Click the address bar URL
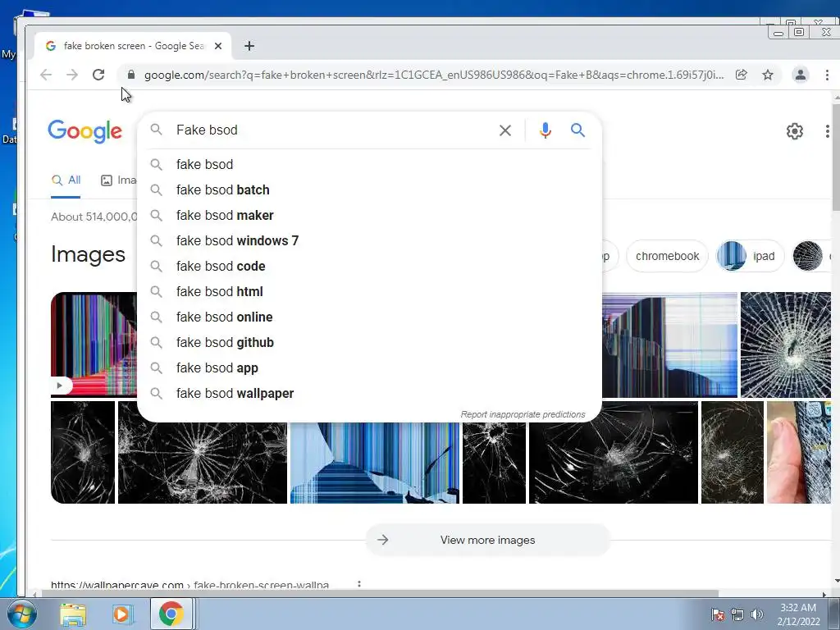Screen dimensions: 840x630 [x=434, y=75]
